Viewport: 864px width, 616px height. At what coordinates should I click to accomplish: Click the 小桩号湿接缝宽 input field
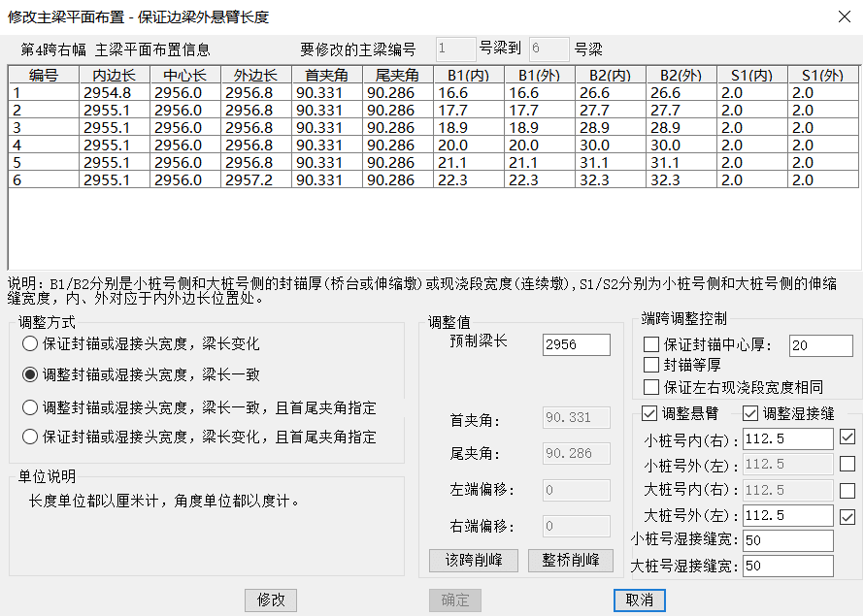pyautogui.click(x=786, y=540)
